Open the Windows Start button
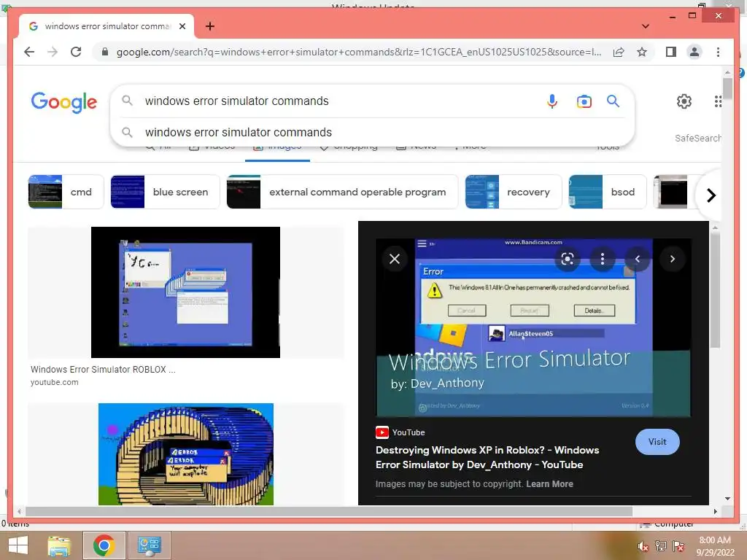Viewport: 747px width, 560px height. click(x=18, y=545)
